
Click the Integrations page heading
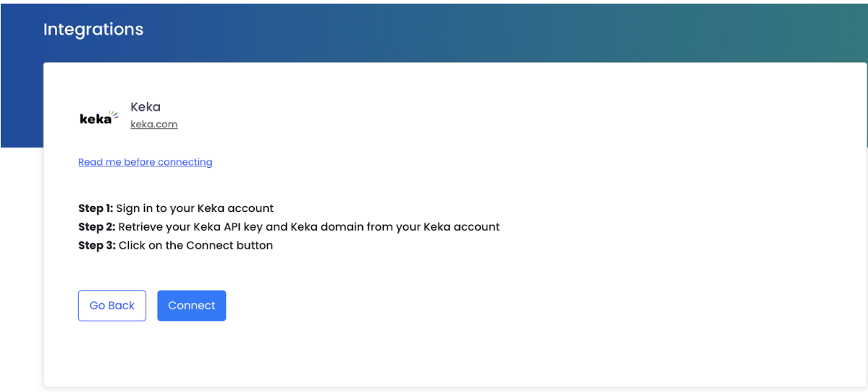[x=93, y=30]
